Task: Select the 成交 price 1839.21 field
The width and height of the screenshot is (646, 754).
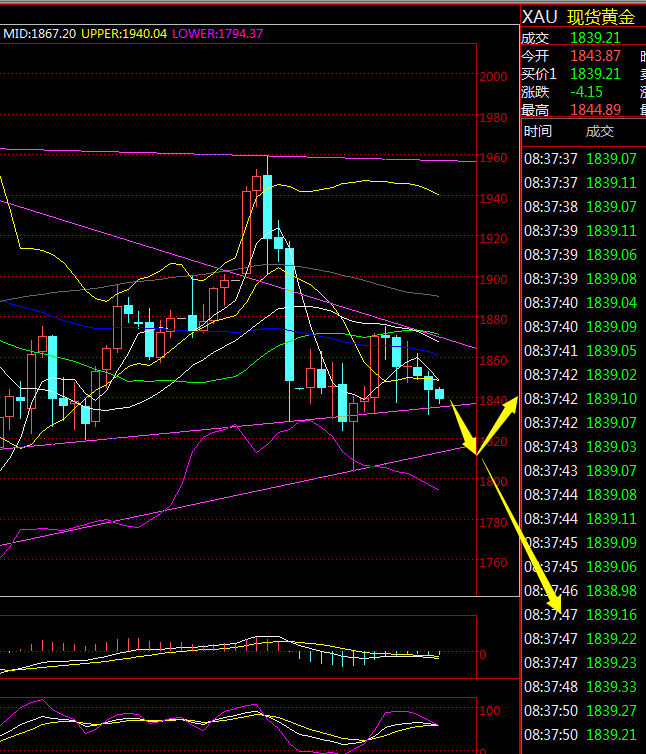Action: (595, 38)
